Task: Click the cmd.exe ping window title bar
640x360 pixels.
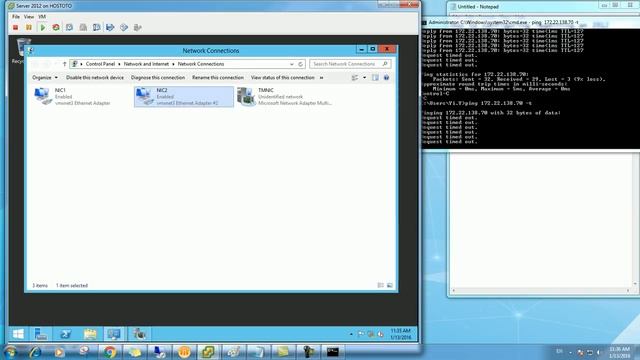Action: pyautogui.click(x=531, y=22)
